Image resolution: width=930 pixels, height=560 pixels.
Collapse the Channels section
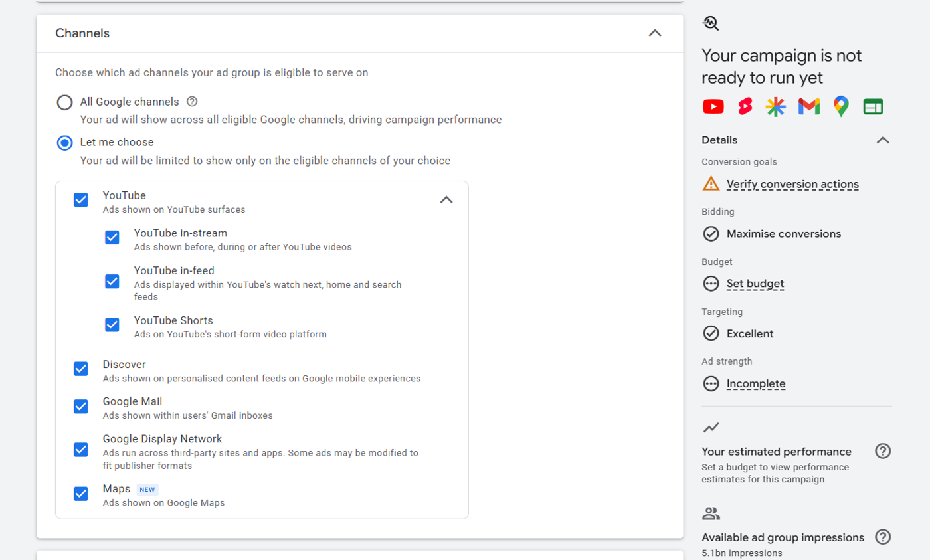click(x=655, y=33)
